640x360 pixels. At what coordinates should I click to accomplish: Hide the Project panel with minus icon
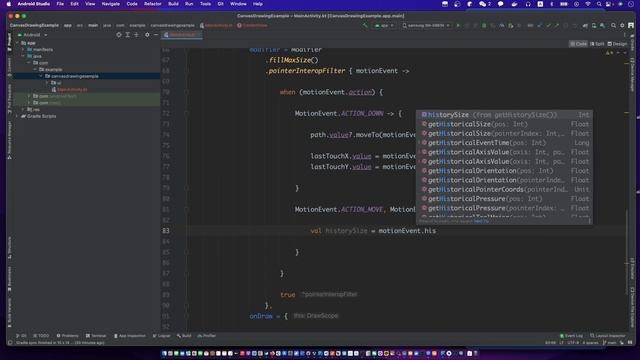[x=156, y=35]
